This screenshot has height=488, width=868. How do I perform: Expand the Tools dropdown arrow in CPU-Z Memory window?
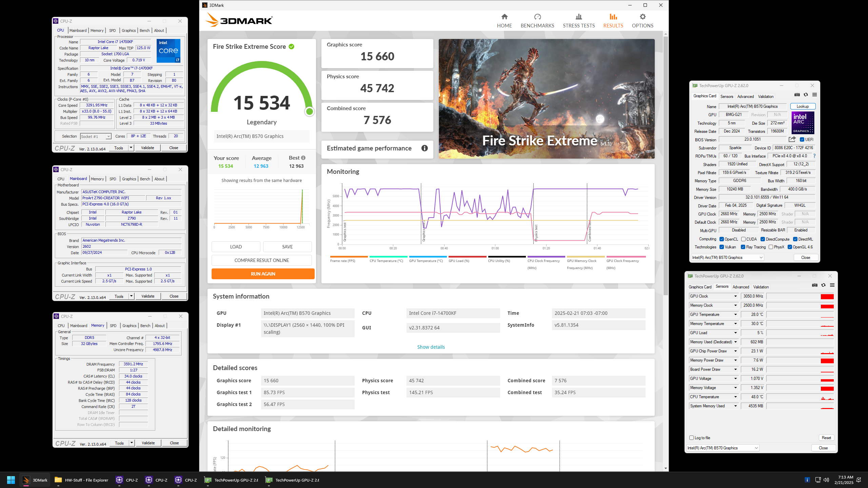point(132,443)
